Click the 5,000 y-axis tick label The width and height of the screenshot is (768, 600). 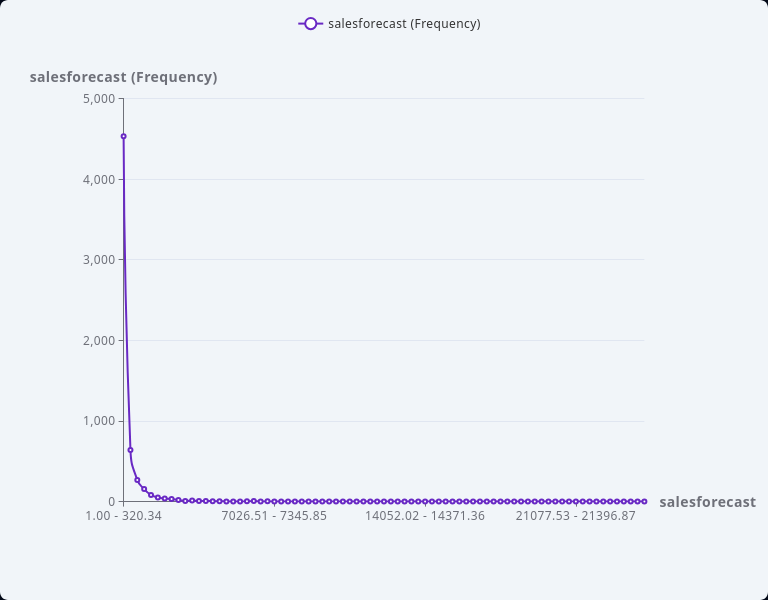tap(99, 99)
